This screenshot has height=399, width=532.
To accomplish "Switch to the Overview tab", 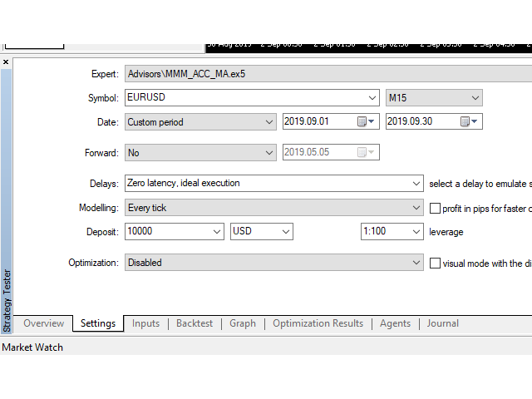I will coord(44,323).
